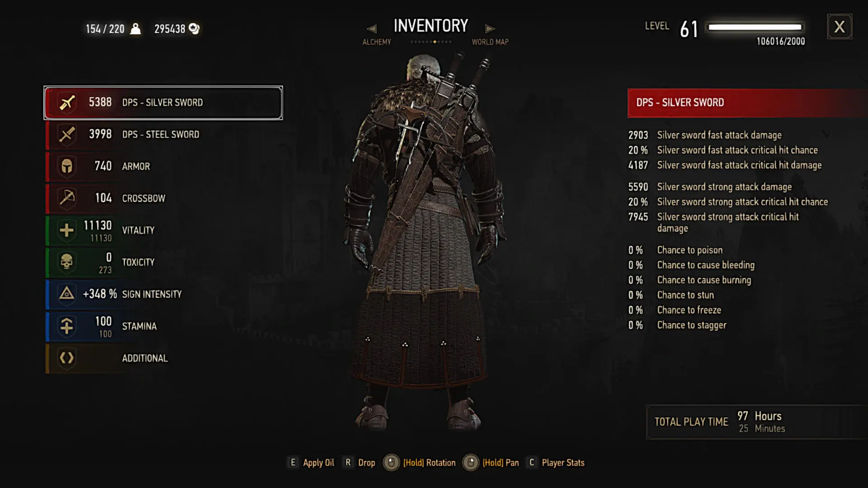Go to next panel with right arrow
The height and width of the screenshot is (488, 868).
pos(490,28)
